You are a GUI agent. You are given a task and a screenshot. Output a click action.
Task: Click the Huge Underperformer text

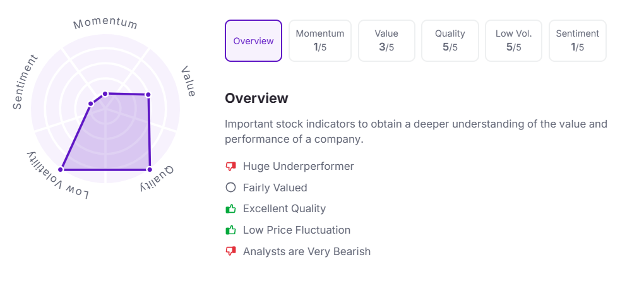tap(298, 167)
